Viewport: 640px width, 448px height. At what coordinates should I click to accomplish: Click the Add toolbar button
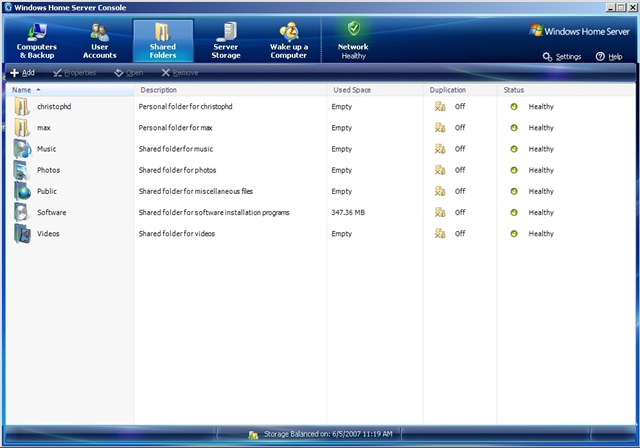[x=22, y=73]
